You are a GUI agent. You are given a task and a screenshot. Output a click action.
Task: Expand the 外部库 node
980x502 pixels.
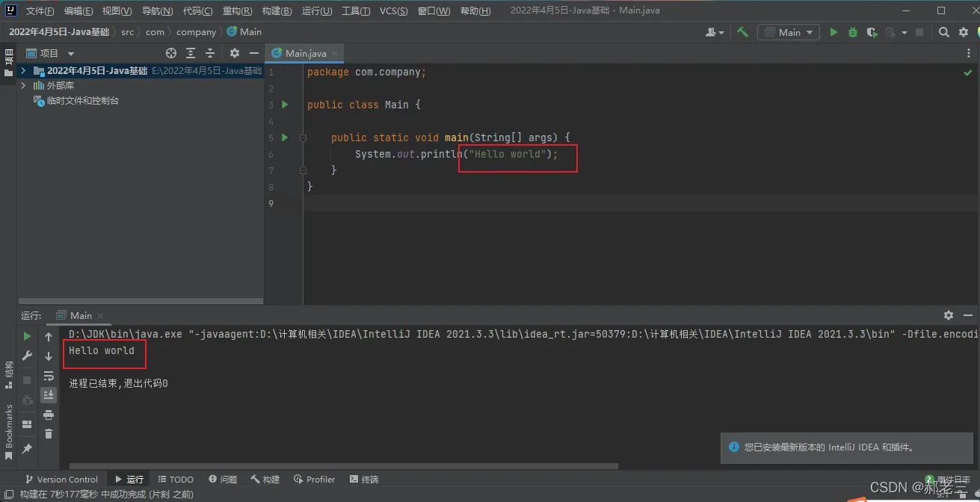pyautogui.click(x=24, y=86)
